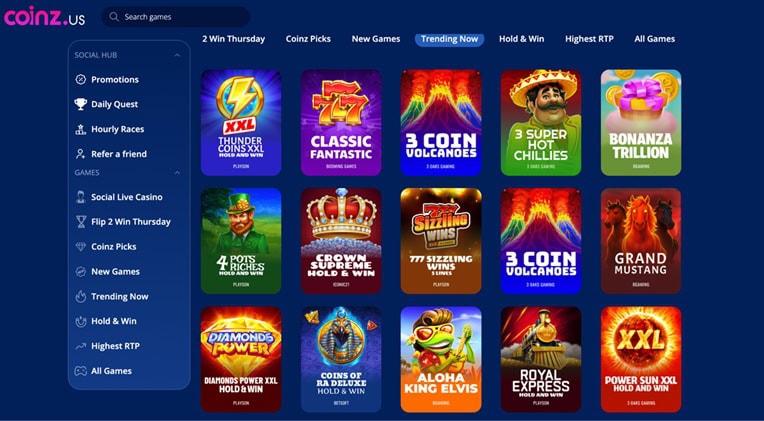Screen dimensions: 764x421
Task: Click the All Games controller icon
Action: (x=80, y=371)
